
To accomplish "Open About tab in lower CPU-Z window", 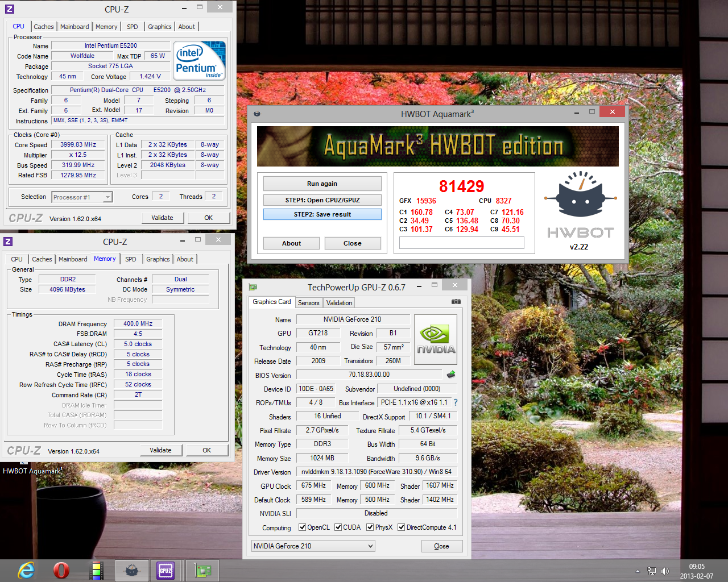I will coord(185,259).
